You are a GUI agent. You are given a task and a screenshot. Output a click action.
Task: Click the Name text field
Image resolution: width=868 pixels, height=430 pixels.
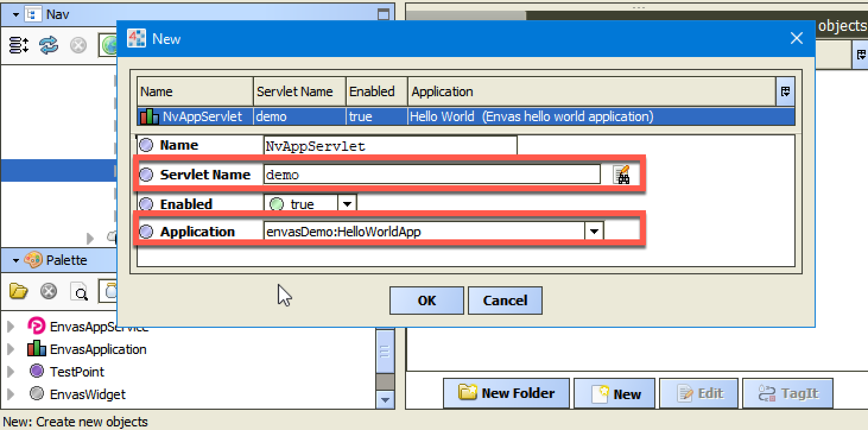click(x=390, y=146)
